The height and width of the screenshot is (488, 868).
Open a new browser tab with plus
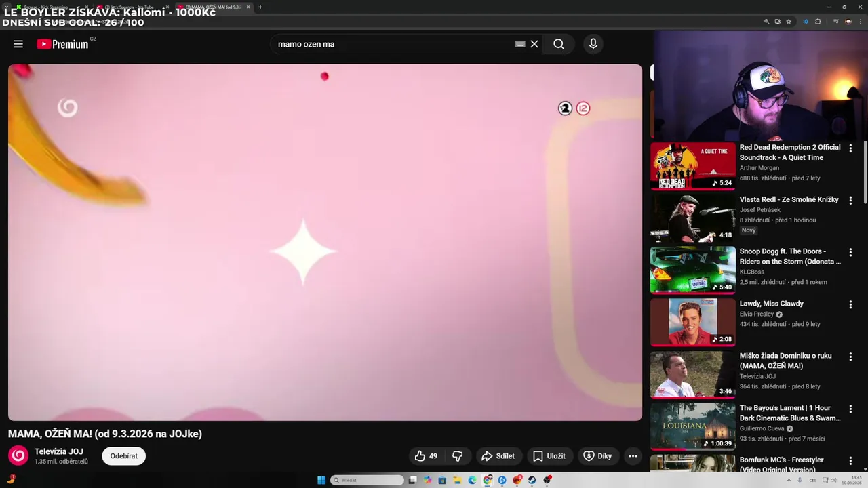point(260,7)
